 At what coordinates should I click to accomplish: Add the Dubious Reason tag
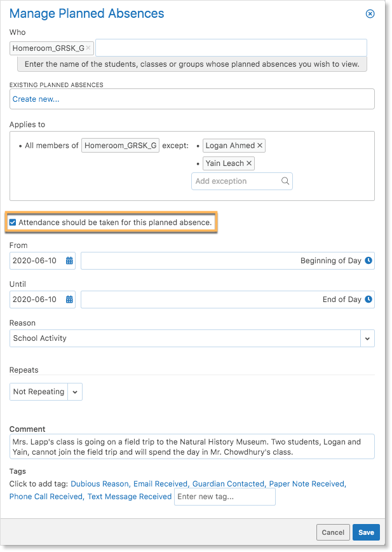(100, 484)
